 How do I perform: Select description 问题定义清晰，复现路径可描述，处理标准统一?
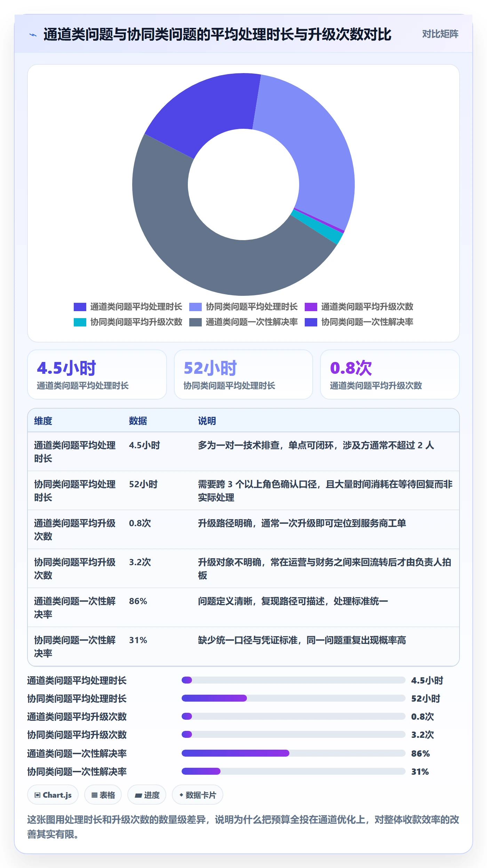pyautogui.click(x=293, y=601)
